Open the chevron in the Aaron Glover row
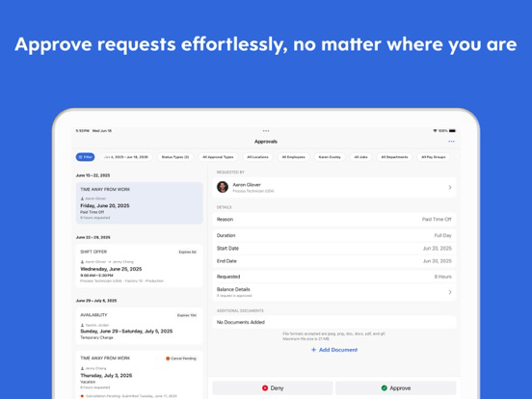The image size is (532, 399). (450, 187)
